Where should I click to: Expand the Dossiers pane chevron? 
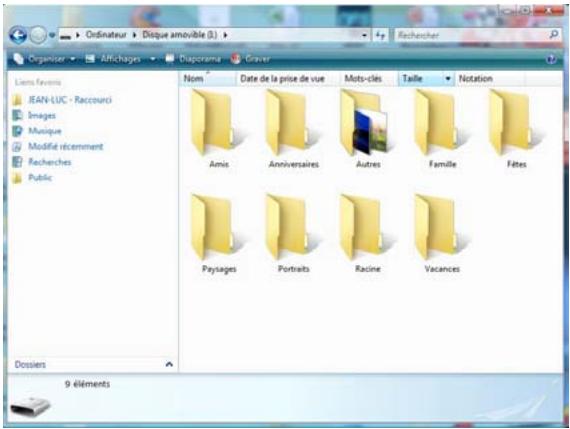tap(169, 364)
